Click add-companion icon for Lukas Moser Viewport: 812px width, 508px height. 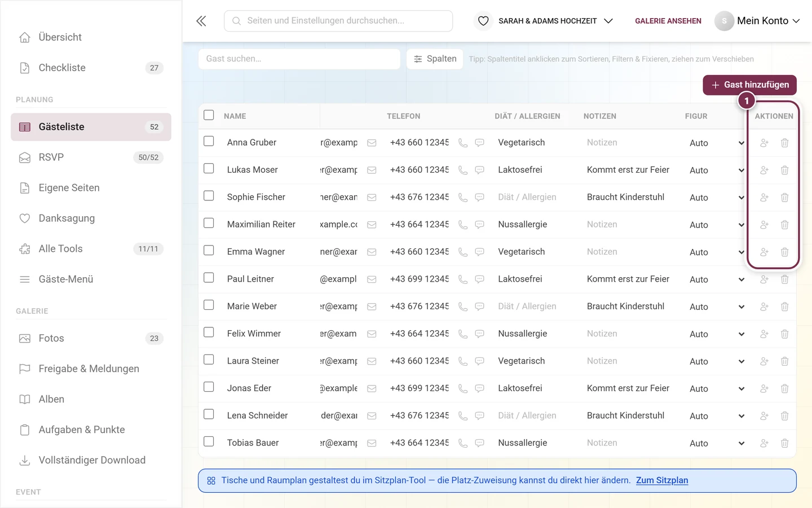(x=764, y=170)
